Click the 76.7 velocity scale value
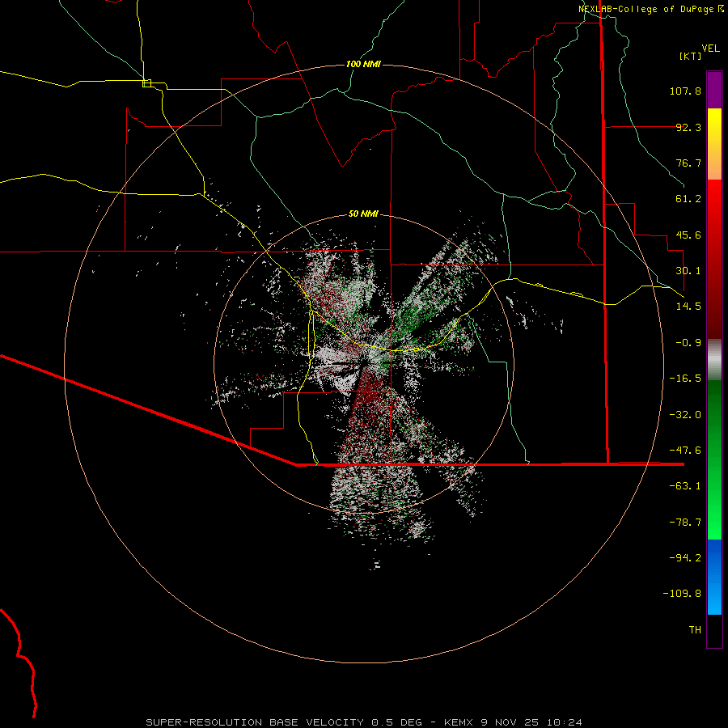The image size is (728, 728). click(x=688, y=163)
